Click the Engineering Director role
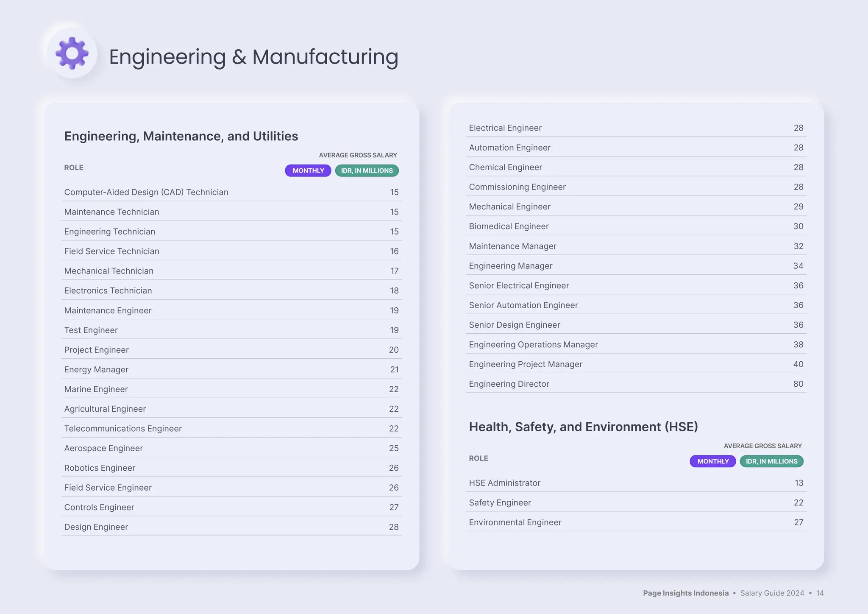The image size is (868, 614). pos(509,384)
